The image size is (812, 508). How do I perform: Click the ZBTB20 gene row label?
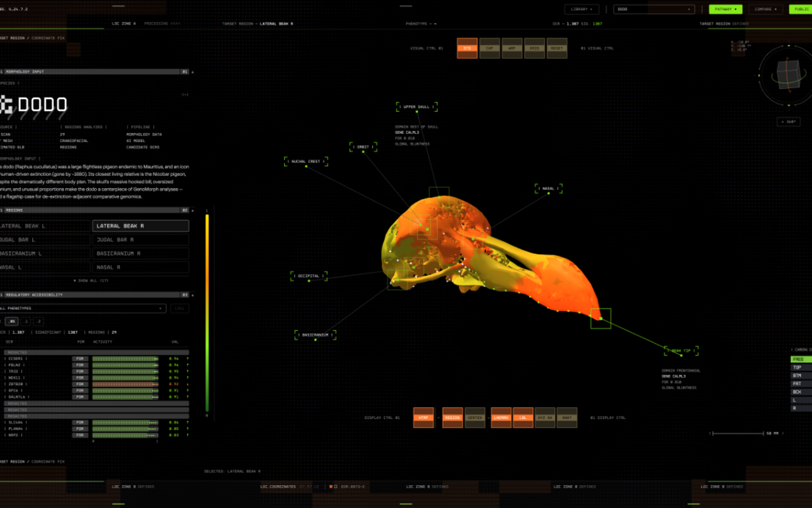16,384
